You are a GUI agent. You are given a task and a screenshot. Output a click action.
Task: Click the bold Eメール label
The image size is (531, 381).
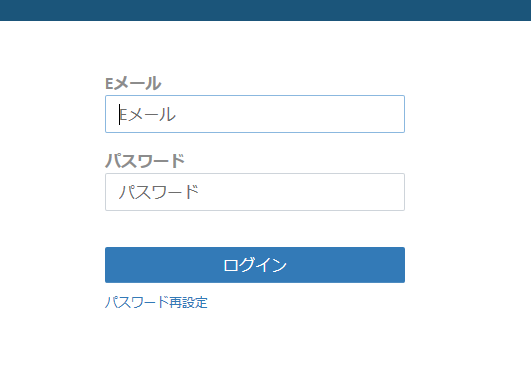coord(133,83)
